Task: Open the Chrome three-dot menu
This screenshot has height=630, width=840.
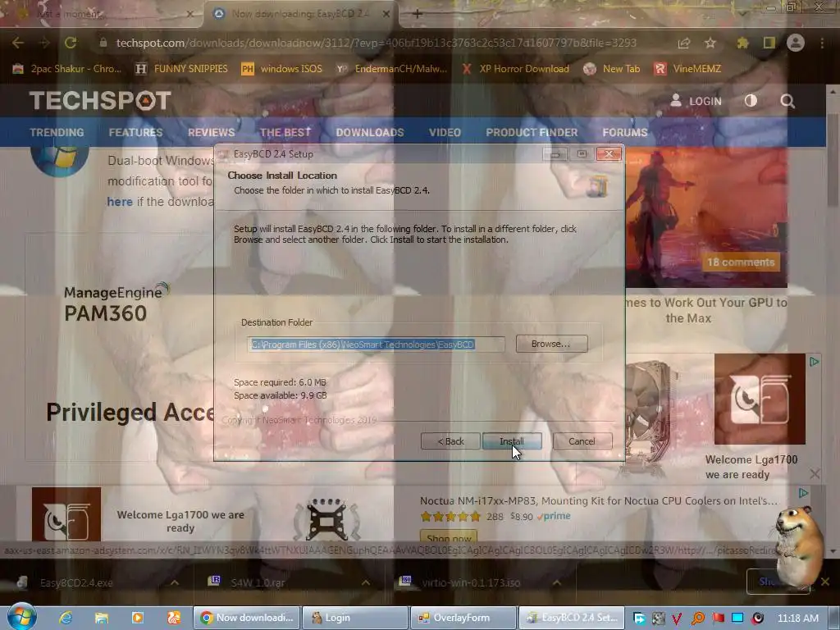Action: coord(822,43)
